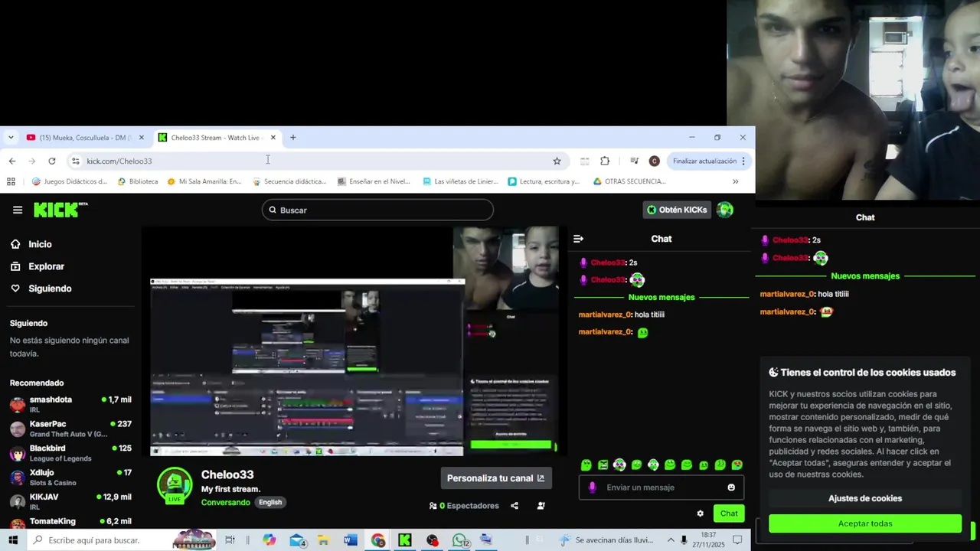Open Word from the taskbar
This screenshot has height=551, width=980.
point(350,540)
